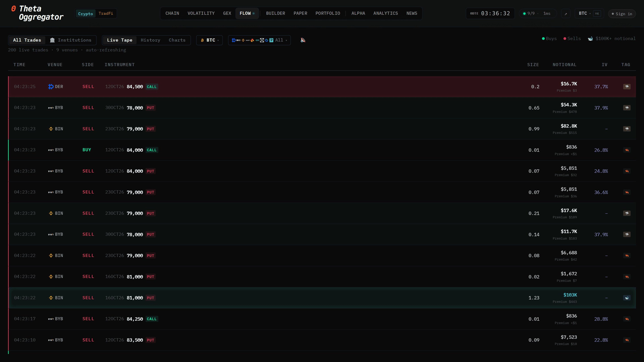Click the tag icon on the 04:23:25 DER row
Viewport: 644px width, 362px height.
point(627,87)
